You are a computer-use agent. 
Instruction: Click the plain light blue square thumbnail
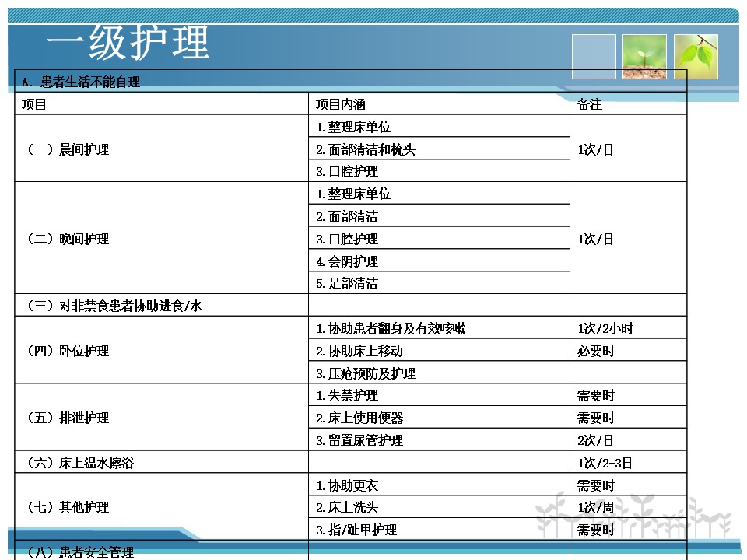(x=594, y=56)
